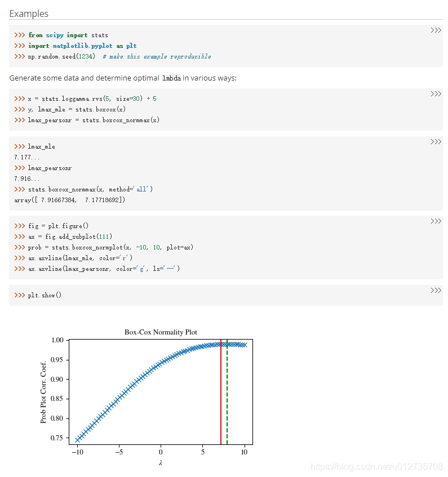This screenshot has height=477, width=448.
Task: Toggle prompts on the lmax_mle output block
Action: pos(435,142)
